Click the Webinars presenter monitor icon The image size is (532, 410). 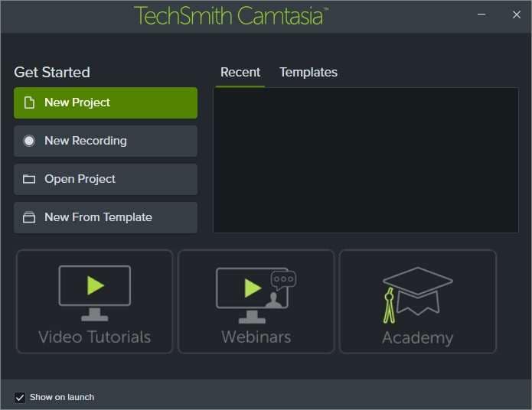256,295
